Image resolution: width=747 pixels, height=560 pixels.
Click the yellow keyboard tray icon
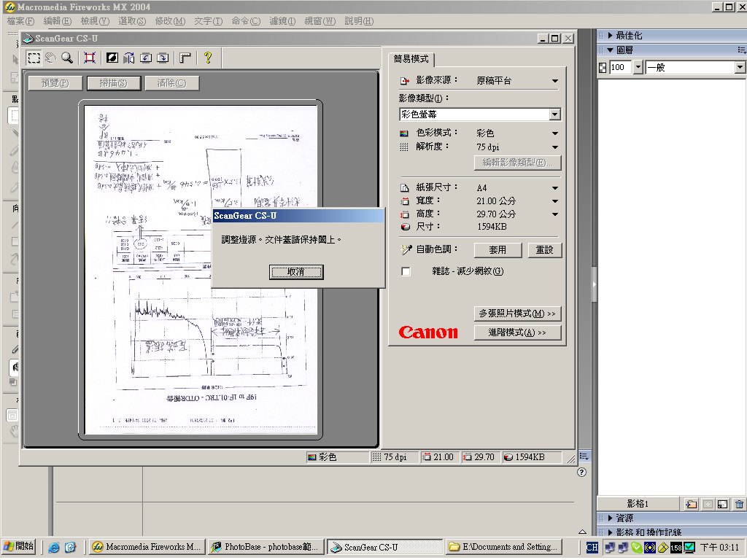point(662,548)
